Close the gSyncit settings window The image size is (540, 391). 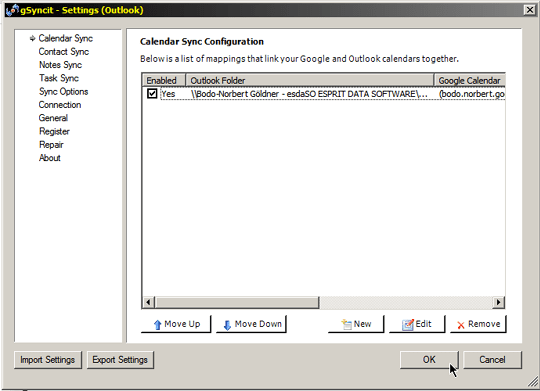pyautogui.click(x=529, y=10)
